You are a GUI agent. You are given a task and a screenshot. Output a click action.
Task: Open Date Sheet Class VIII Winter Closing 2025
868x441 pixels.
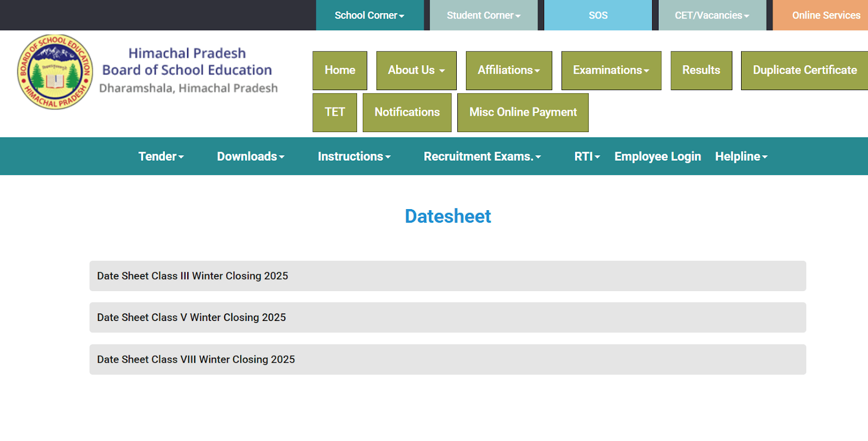coord(196,360)
